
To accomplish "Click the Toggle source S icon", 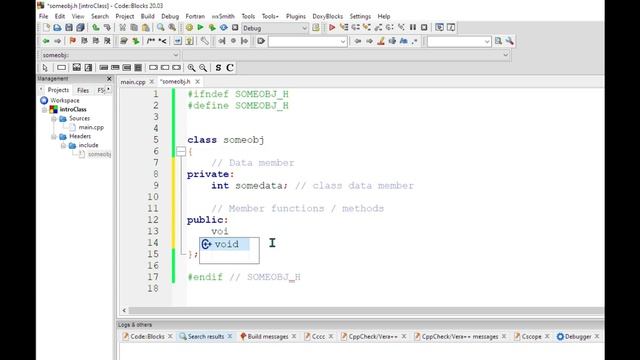I will click(x=218, y=67).
